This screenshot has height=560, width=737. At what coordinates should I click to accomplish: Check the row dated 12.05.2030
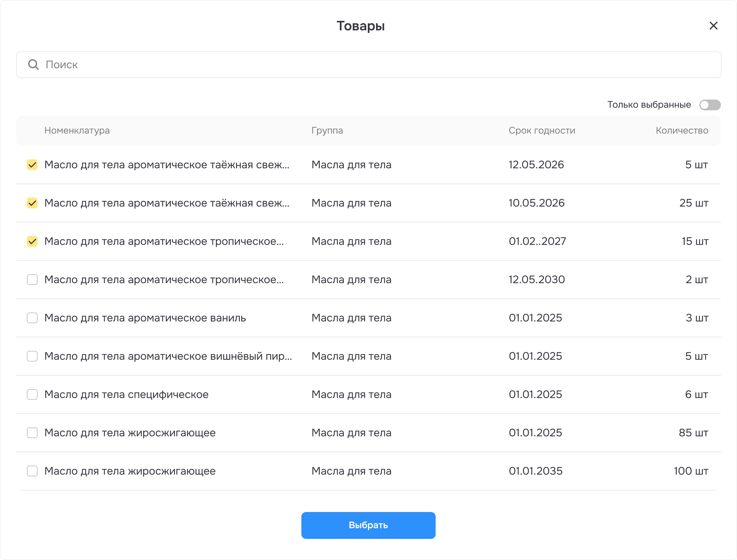32,280
